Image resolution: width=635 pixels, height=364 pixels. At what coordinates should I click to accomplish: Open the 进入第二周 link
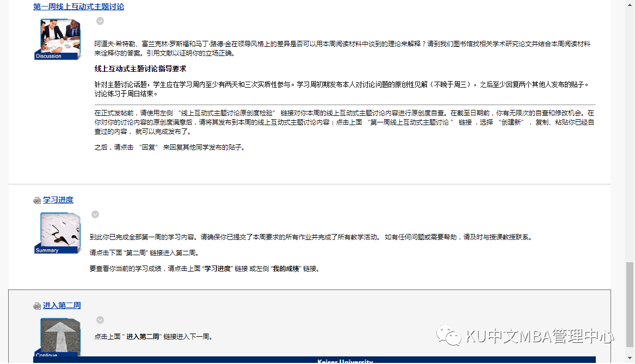[x=61, y=305]
